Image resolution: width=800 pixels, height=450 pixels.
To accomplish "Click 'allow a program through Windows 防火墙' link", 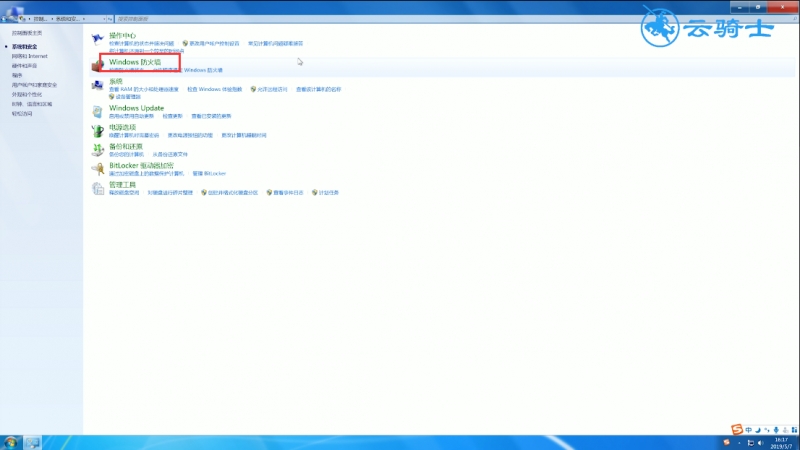I will [188, 70].
